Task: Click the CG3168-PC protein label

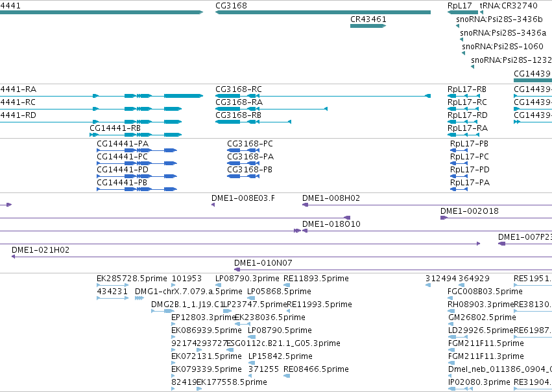Action: point(250,144)
